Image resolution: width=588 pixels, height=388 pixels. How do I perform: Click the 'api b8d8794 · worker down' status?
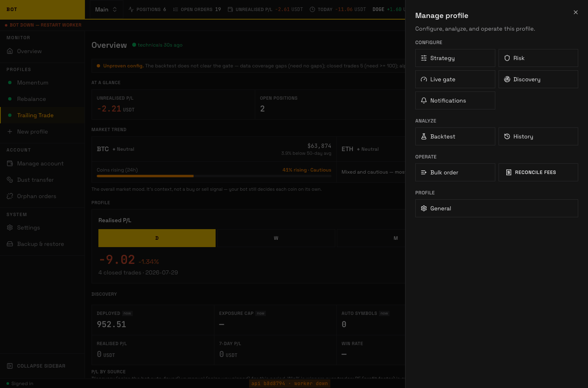pos(290,384)
